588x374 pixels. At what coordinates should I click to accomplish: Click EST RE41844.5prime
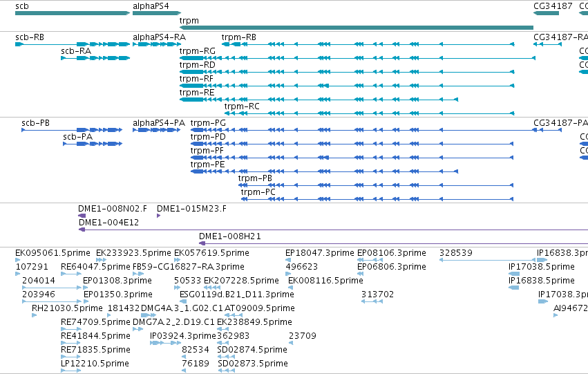coord(95,336)
